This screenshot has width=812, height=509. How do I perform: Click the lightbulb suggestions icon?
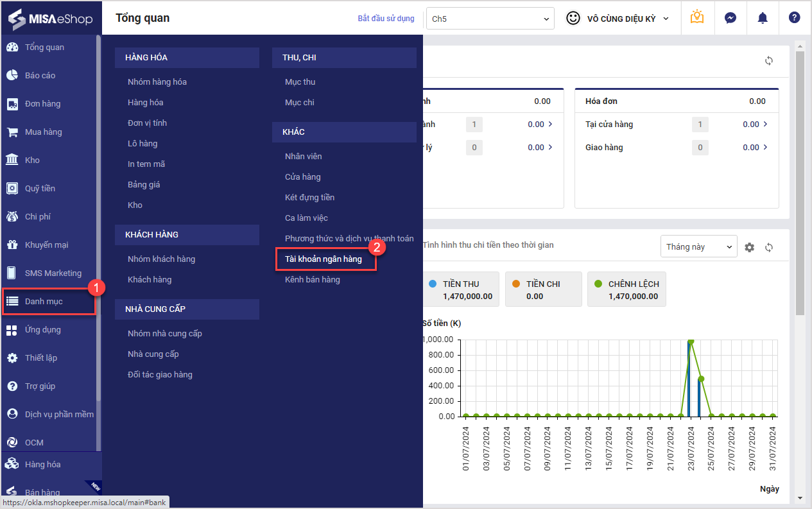click(697, 18)
